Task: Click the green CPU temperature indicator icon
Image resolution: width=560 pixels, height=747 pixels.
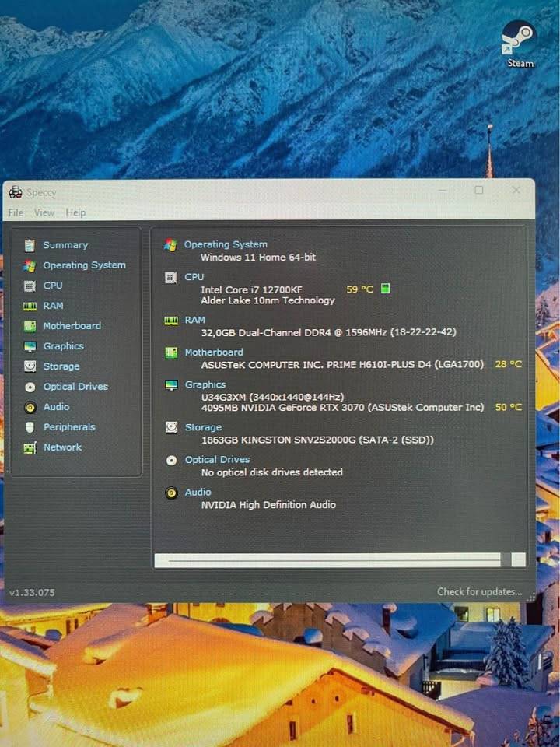Action: tap(385, 289)
